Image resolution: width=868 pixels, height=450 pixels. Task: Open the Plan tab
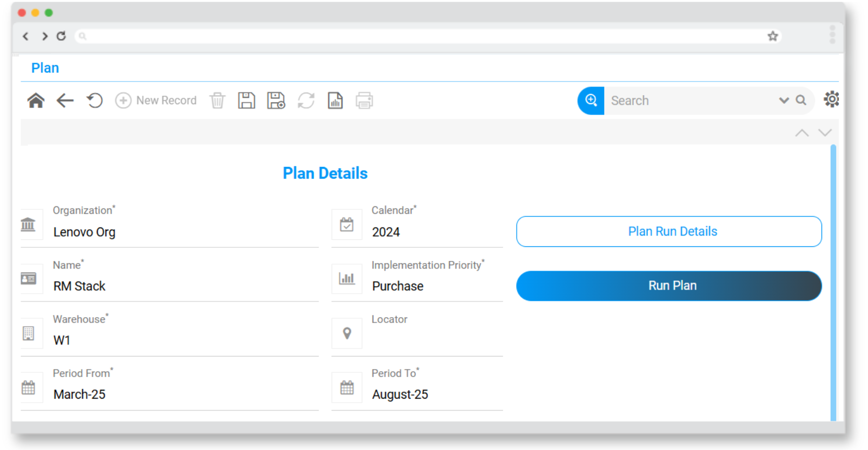click(x=45, y=68)
